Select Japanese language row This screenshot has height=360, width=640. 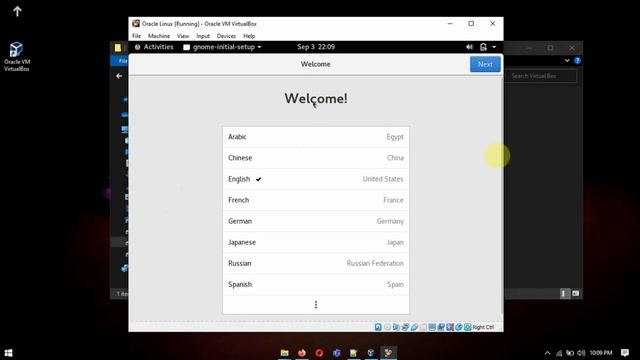coord(316,242)
